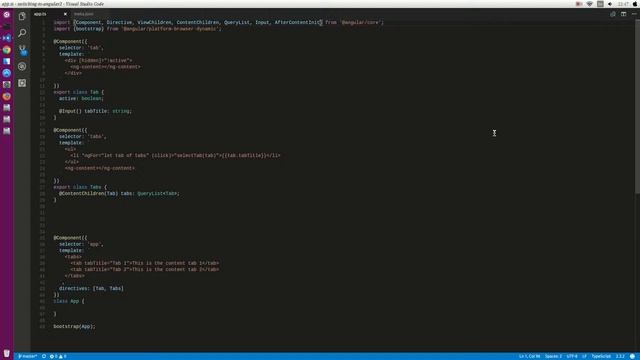Click the git sync icon in status bar
The width and height of the screenshot is (640, 360).
(x=44, y=356)
